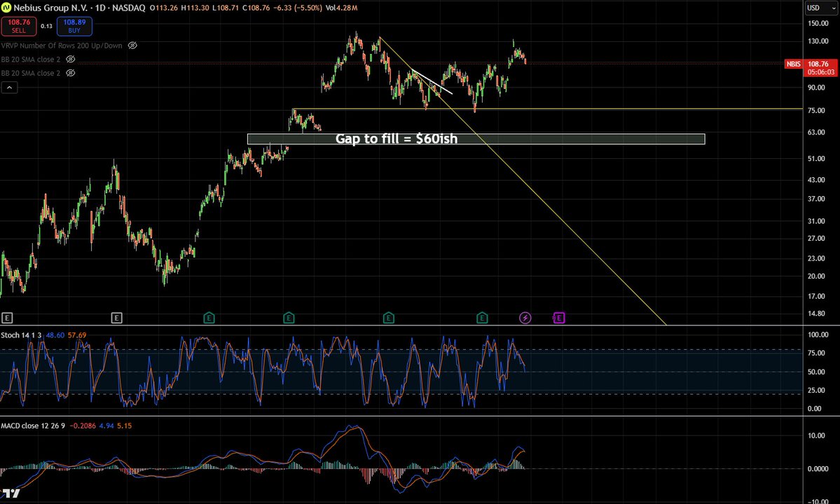The width and height of the screenshot is (840, 504).
Task: Click the 63.00 price axis label
Action: tap(816, 132)
